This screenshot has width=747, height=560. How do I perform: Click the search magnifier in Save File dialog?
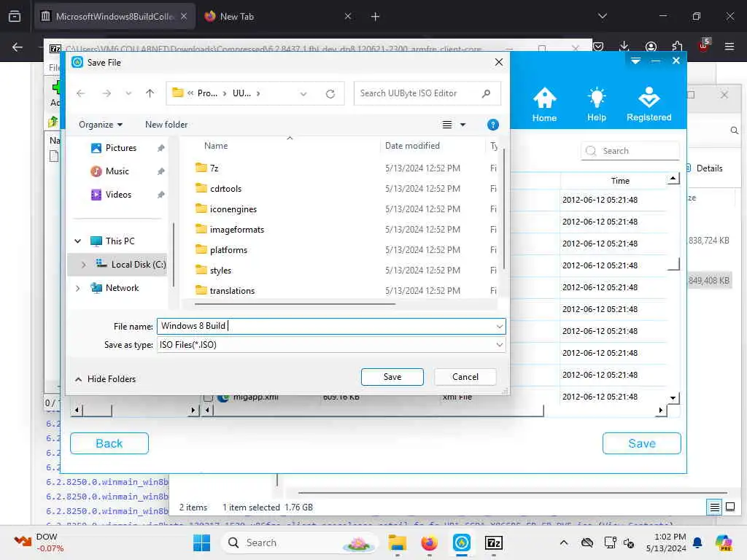(486, 93)
